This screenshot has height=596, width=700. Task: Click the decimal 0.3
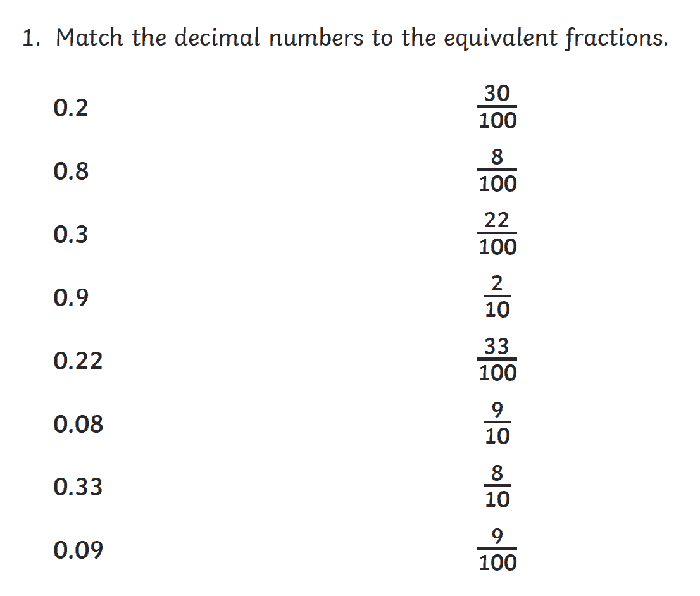click(71, 235)
